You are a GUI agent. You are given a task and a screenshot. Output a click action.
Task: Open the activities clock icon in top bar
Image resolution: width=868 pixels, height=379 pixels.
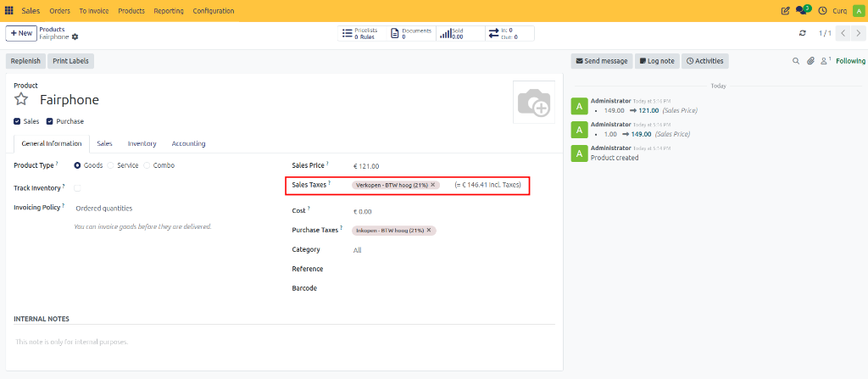click(x=822, y=10)
